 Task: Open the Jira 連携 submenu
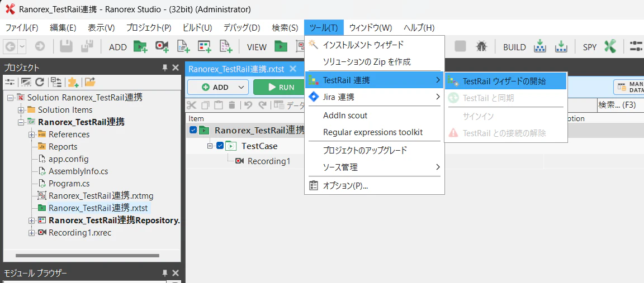point(374,97)
